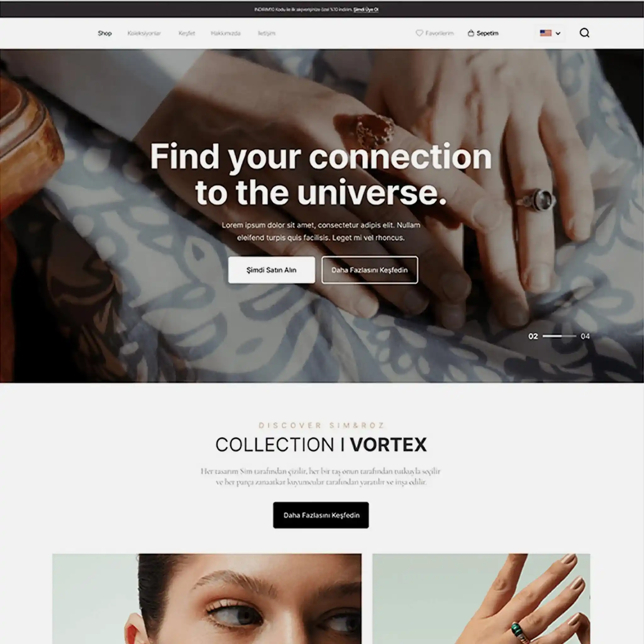Open the hand with green ring thumbnail
The image size is (644, 644).
[481, 599]
